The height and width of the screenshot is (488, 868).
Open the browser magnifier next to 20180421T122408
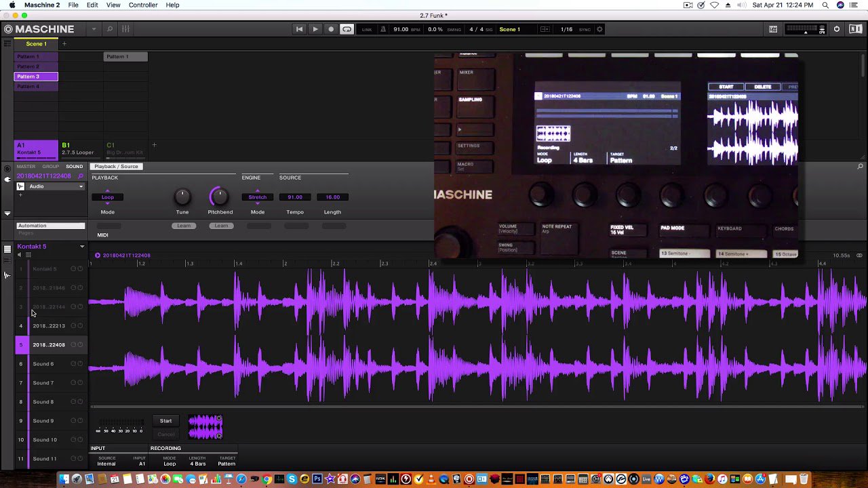80,176
